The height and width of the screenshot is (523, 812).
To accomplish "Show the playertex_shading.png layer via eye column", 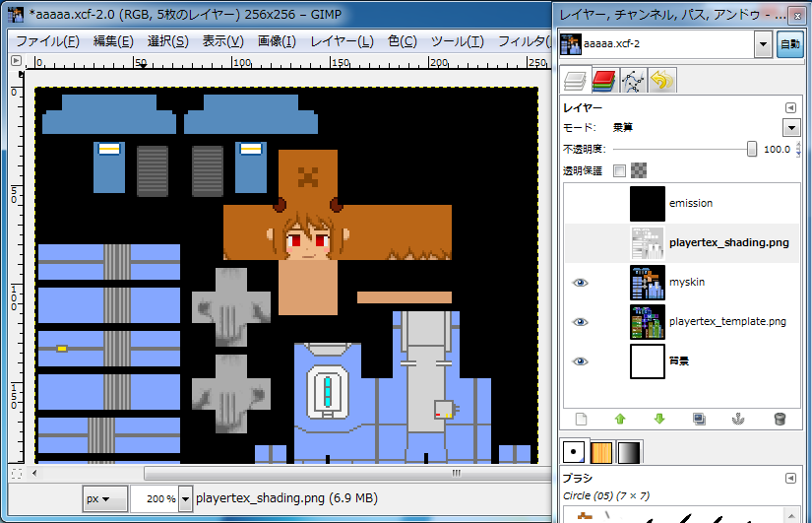I will (x=580, y=243).
